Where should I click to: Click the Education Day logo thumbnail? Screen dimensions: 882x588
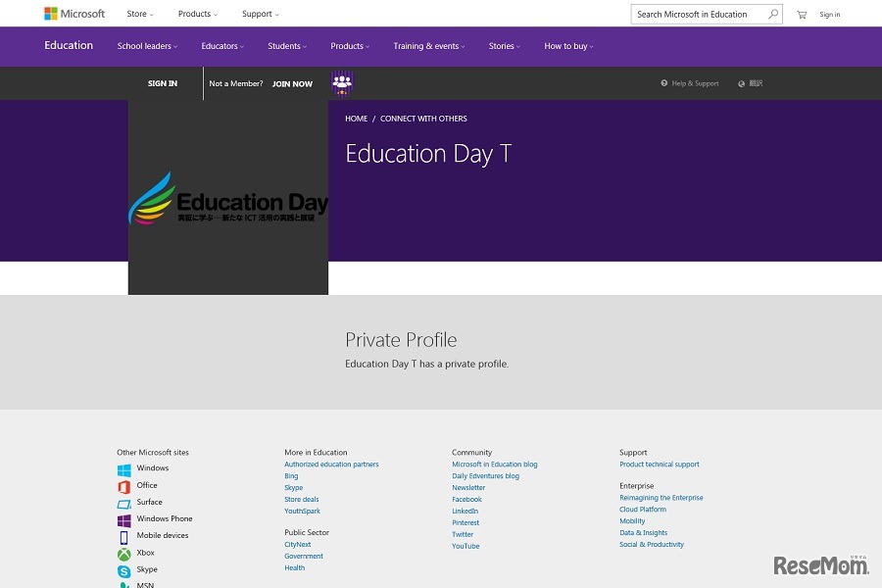click(x=228, y=198)
